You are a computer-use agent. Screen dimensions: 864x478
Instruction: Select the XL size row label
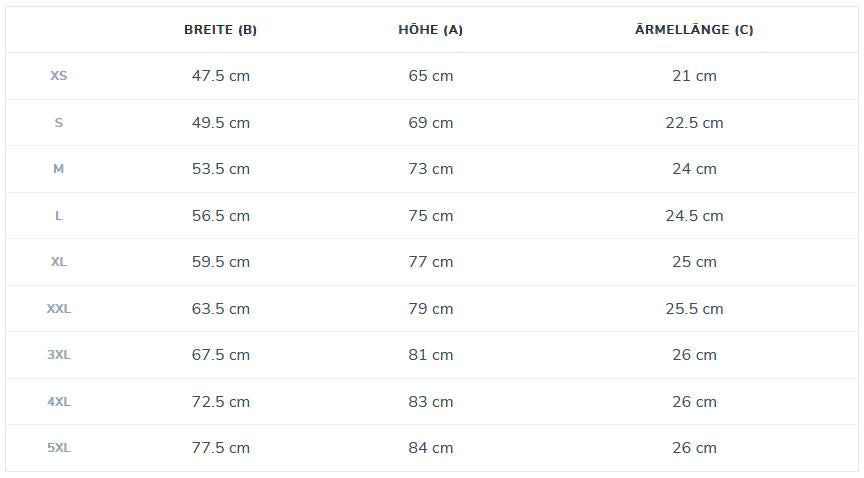pyautogui.click(x=59, y=262)
